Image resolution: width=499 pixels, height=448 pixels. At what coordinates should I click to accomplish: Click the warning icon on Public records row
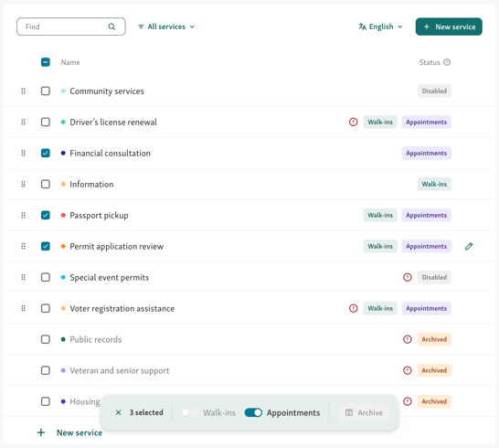(x=408, y=339)
